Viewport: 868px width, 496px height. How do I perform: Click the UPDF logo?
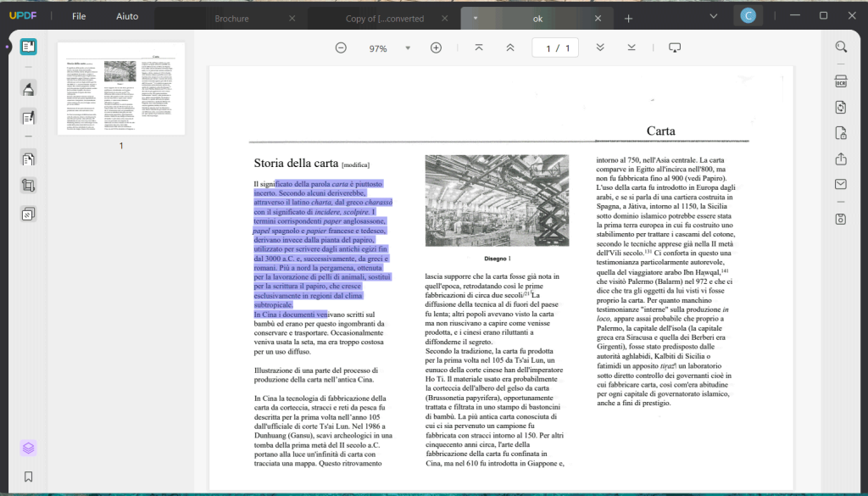click(x=23, y=16)
